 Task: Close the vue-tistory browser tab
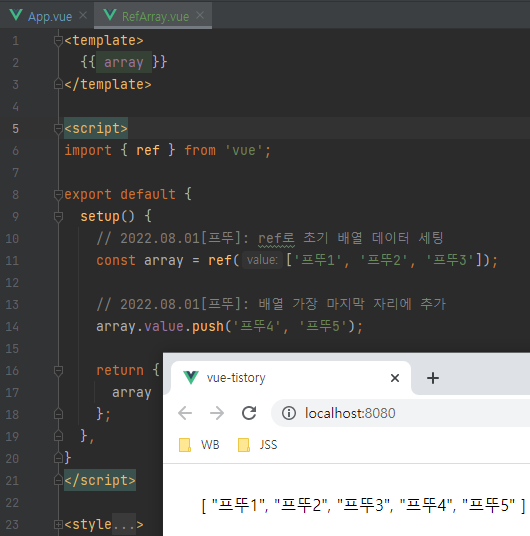395,378
